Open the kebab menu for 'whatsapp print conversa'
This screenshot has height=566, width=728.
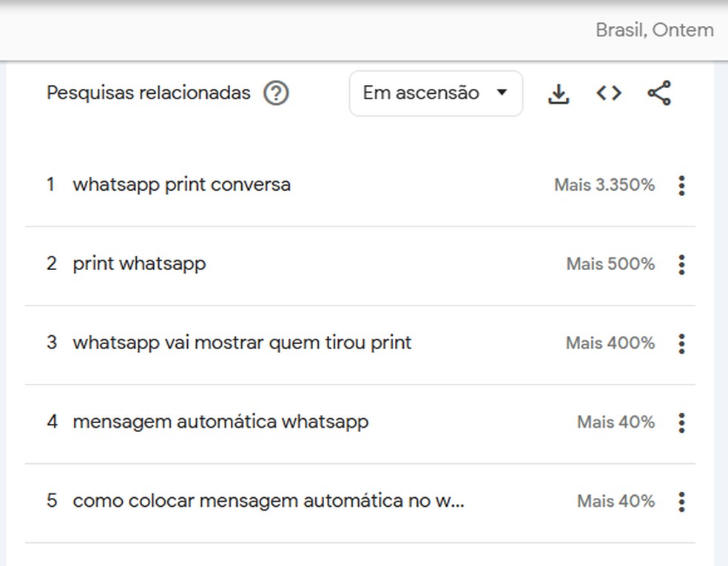pyautogui.click(x=681, y=186)
